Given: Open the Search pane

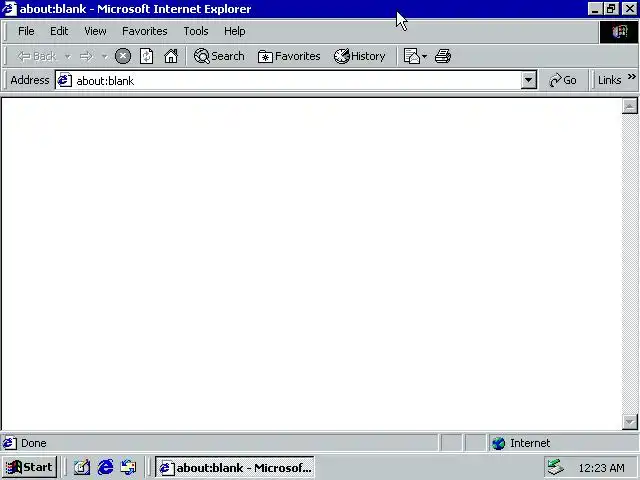Looking at the screenshot, I should pyautogui.click(x=219, y=56).
